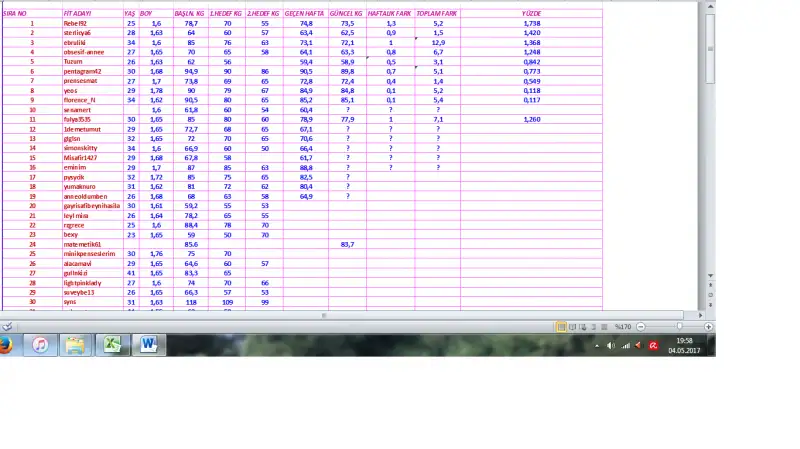Click the vertical scrollbar up arrow
Screen dimensions: 800x449
pos(711,5)
